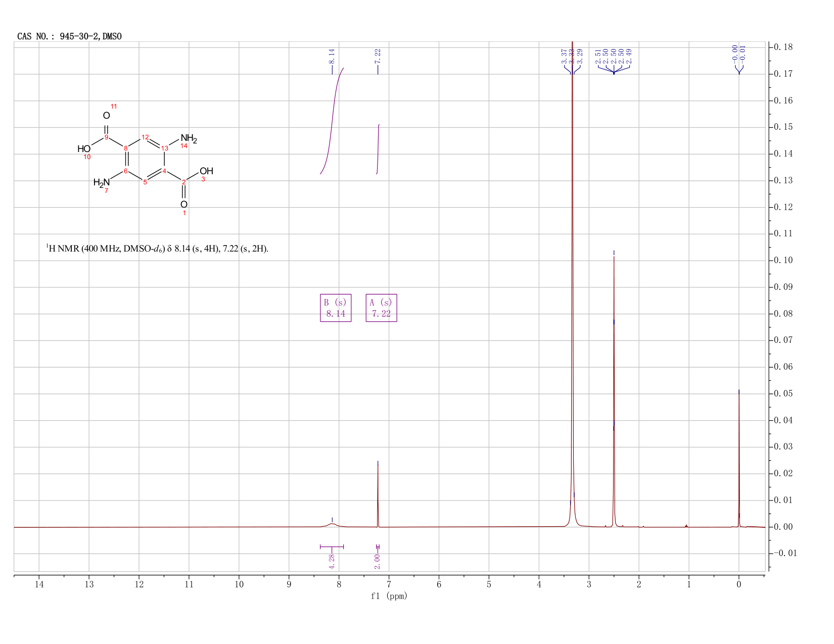Image resolution: width=834 pixels, height=644 pixels.
Task: Click the integral curve above the 8.14 peak
Action: (332, 121)
